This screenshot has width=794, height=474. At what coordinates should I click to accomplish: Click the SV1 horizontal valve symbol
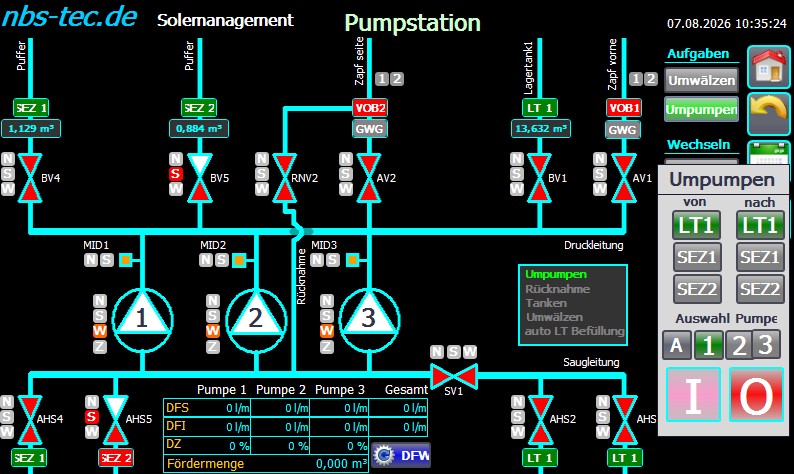click(453, 376)
